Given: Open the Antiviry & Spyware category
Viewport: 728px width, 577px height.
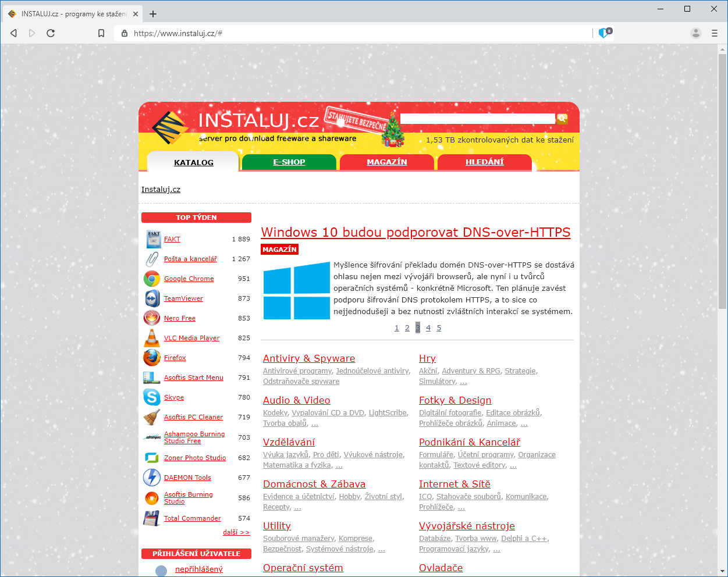Looking at the screenshot, I should (x=308, y=358).
